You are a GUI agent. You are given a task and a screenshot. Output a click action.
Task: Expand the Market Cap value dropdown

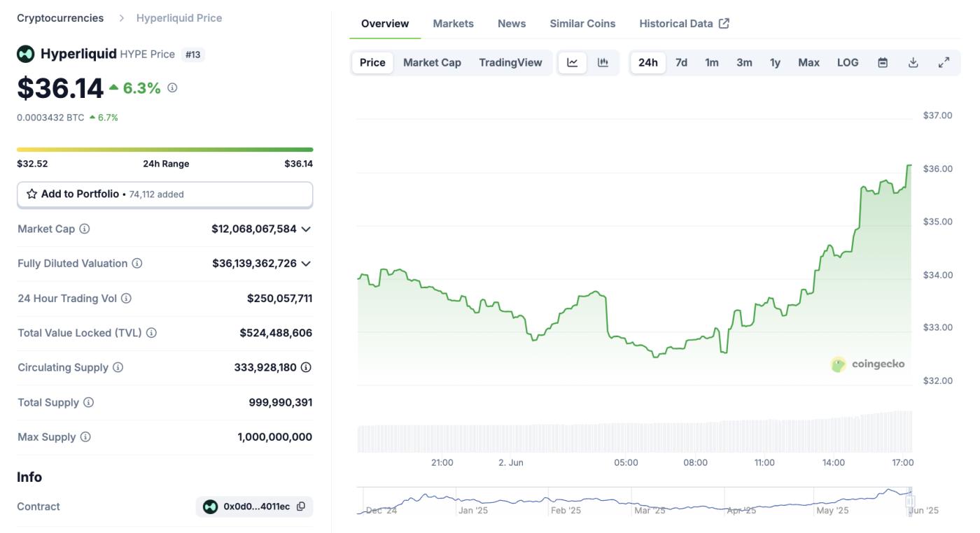click(x=306, y=229)
